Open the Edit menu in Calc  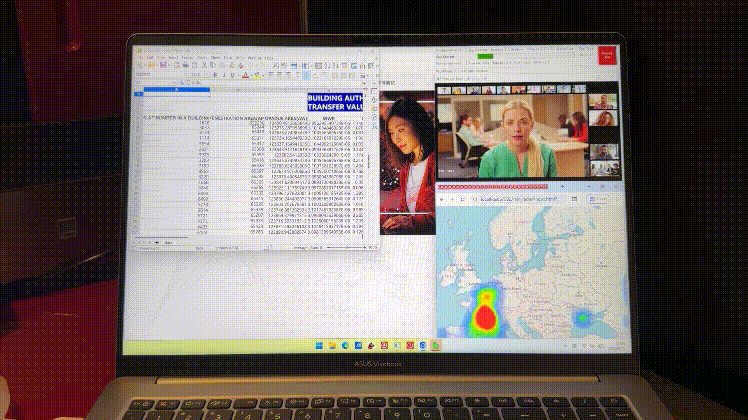150,57
